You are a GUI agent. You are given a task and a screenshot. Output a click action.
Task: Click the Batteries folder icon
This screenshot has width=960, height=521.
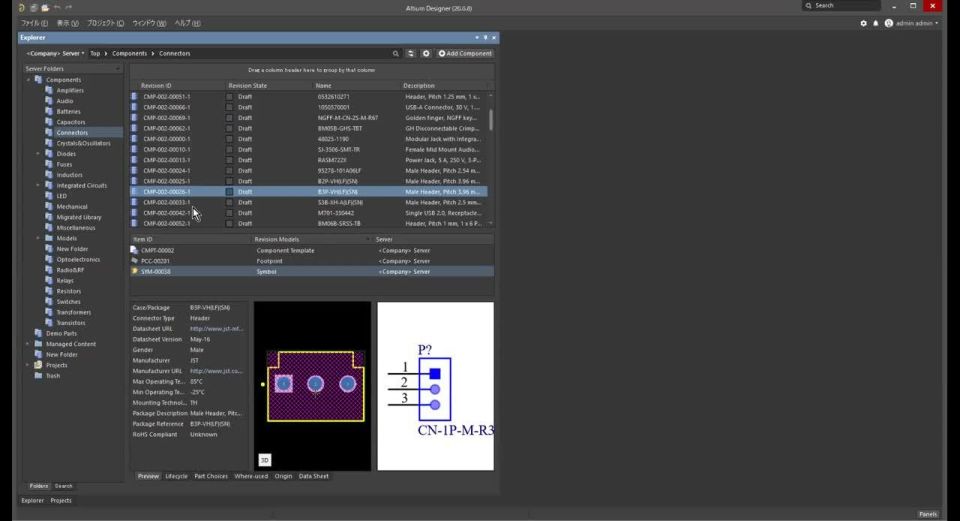coord(49,111)
